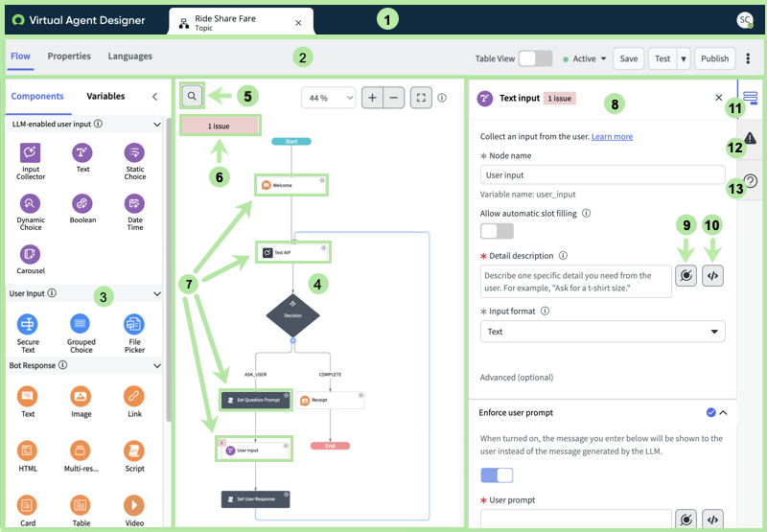This screenshot has width=767, height=532.
Task: Switch to the Flow tab
Action: [x=20, y=57]
